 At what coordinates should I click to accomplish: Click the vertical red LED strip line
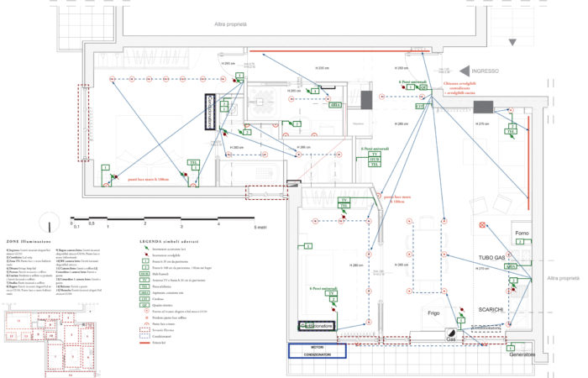point(528,163)
